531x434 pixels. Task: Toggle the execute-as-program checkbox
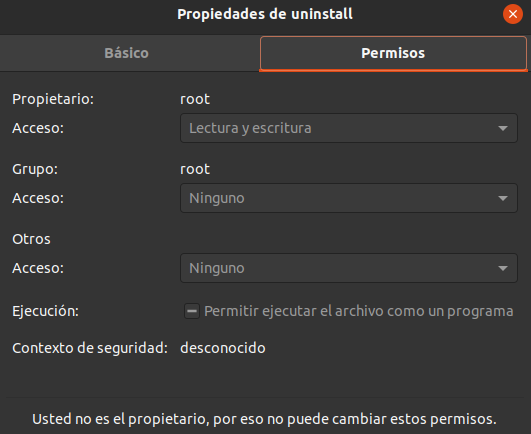click(x=192, y=311)
